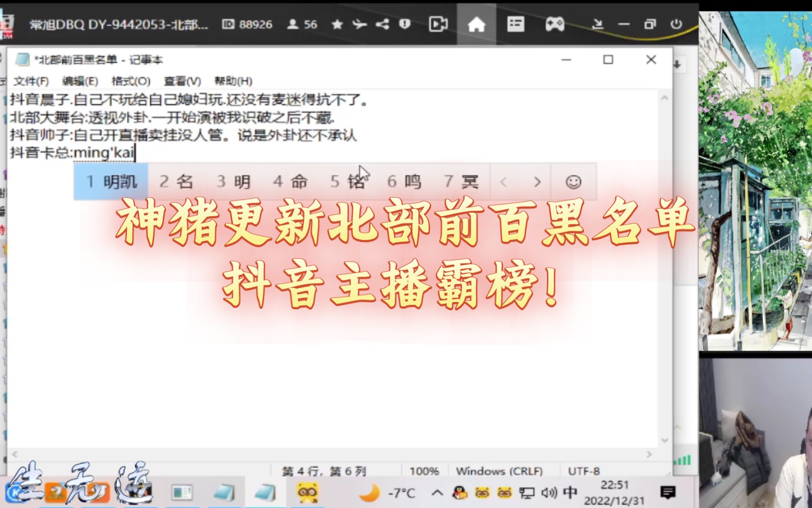Click the webcam video feed panel
The width and height of the screenshot is (812, 508).
[x=755, y=433]
